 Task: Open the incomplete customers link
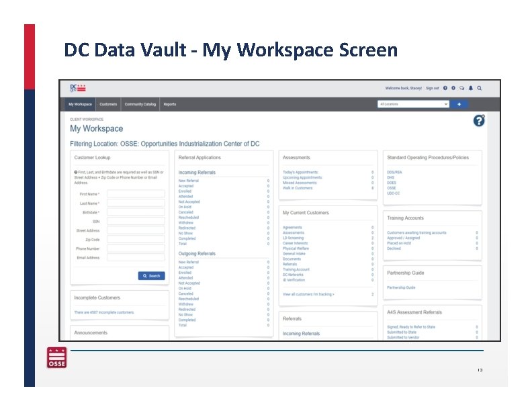point(104,312)
